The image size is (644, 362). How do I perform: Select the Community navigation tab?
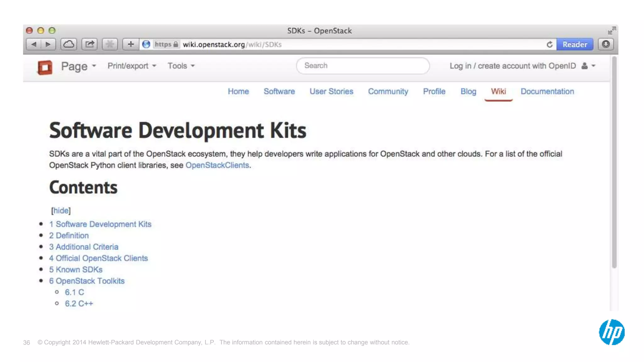388,91
